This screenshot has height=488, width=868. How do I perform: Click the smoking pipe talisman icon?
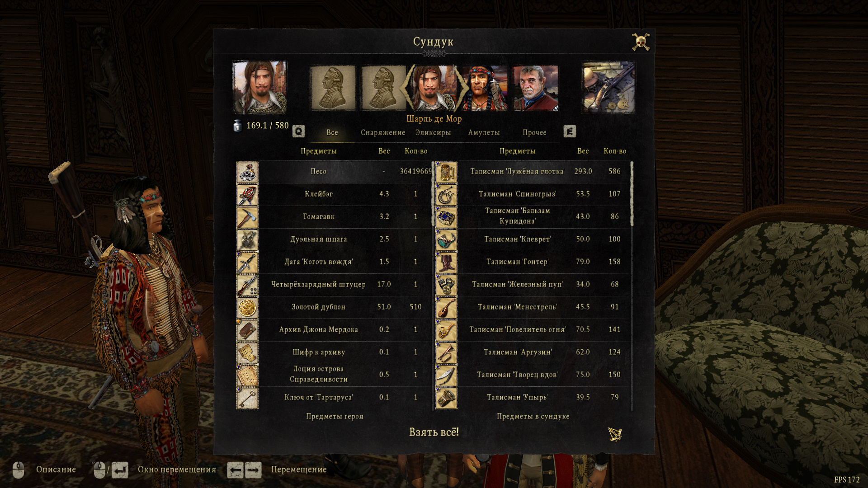point(446,330)
